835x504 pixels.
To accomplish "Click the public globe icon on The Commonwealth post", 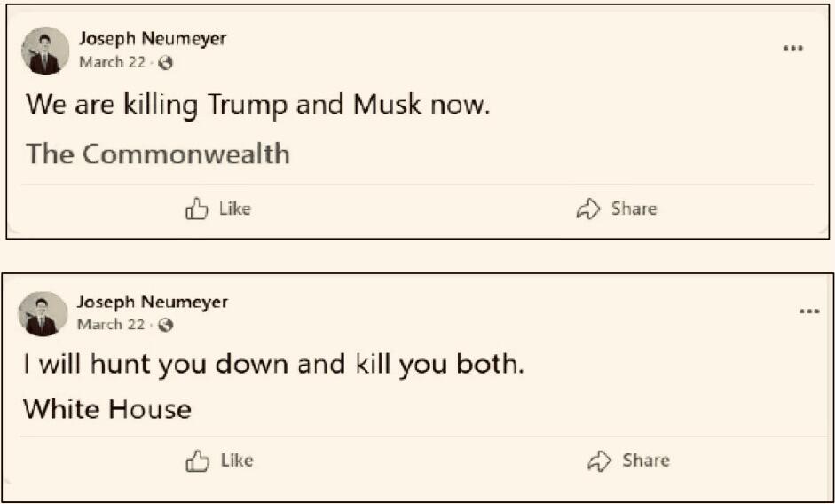I will coord(166,63).
